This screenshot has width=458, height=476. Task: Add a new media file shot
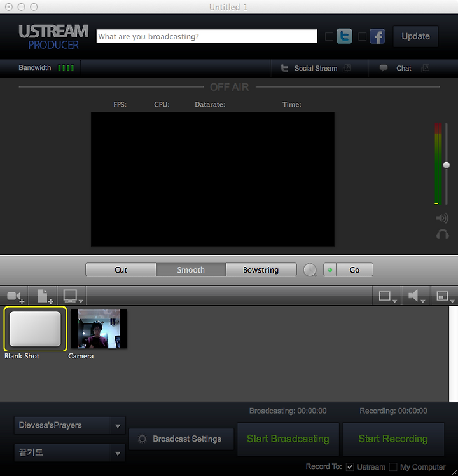coord(45,296)
